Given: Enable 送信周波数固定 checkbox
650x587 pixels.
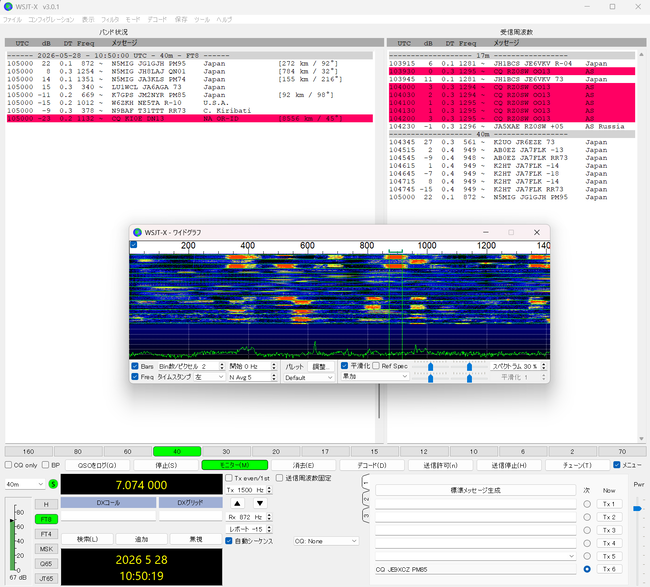Looking at the screenshot, I should (279, 478).
